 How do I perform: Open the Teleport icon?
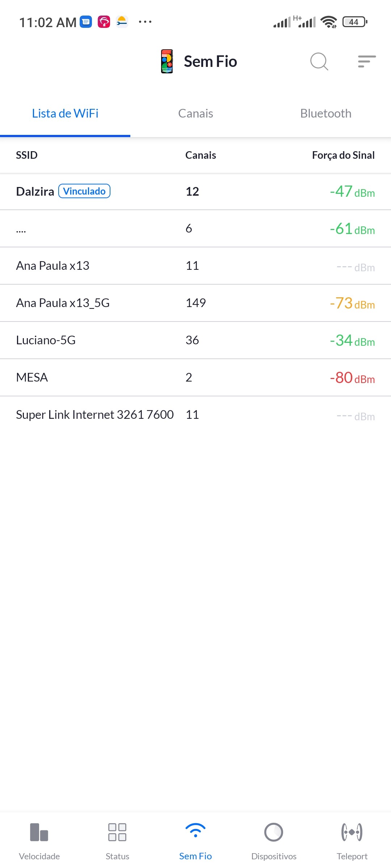pos(352,832)
